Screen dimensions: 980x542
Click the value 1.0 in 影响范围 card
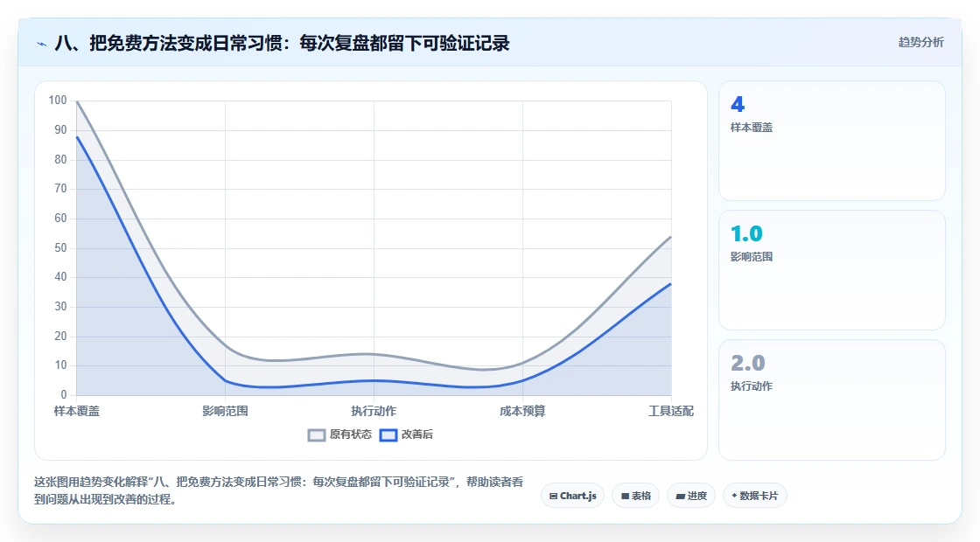point(746,233)
